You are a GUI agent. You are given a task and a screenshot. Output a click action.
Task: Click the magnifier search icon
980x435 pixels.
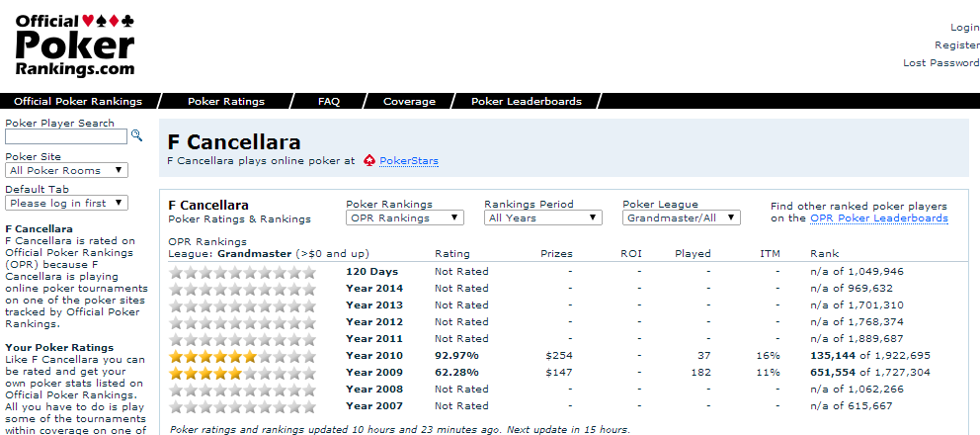(x=136, y=135)
